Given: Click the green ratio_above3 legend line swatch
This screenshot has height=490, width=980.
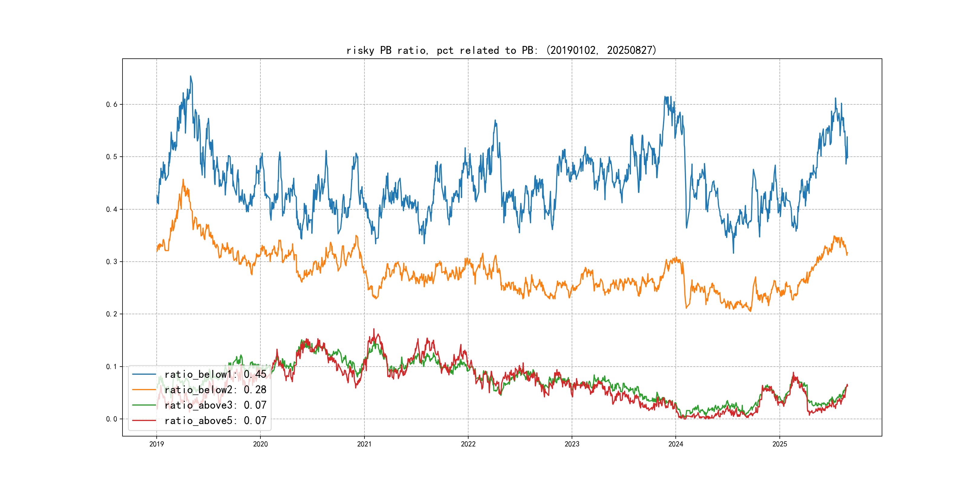Looking at the screenshot, I should tap(144, 405).
